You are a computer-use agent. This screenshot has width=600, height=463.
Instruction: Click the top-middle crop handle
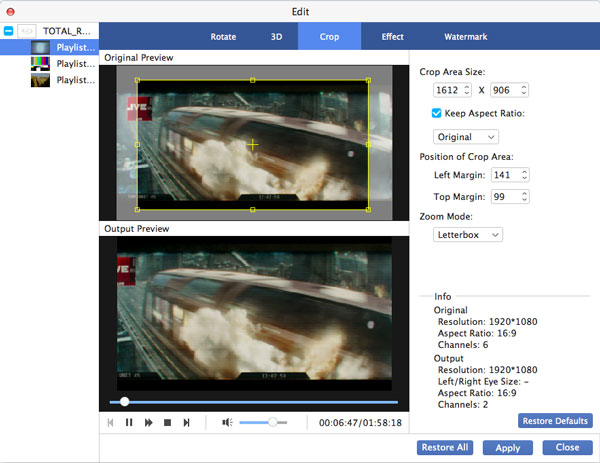click(x=253, y=80)
